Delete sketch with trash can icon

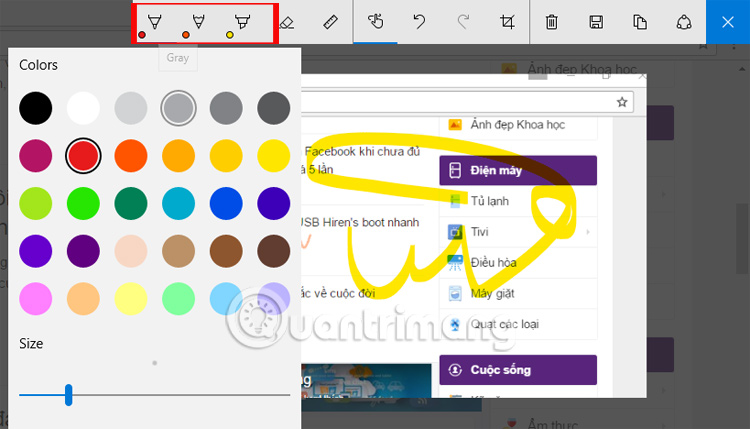(551, 22)
